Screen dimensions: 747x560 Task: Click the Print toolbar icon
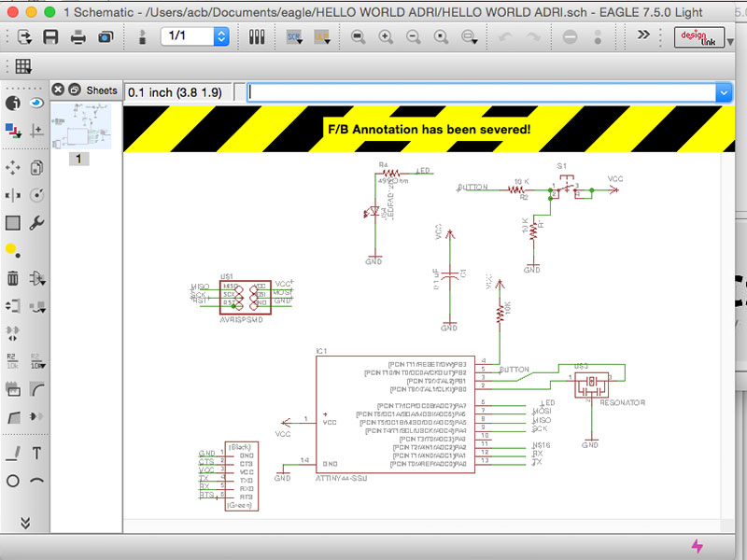78,36
